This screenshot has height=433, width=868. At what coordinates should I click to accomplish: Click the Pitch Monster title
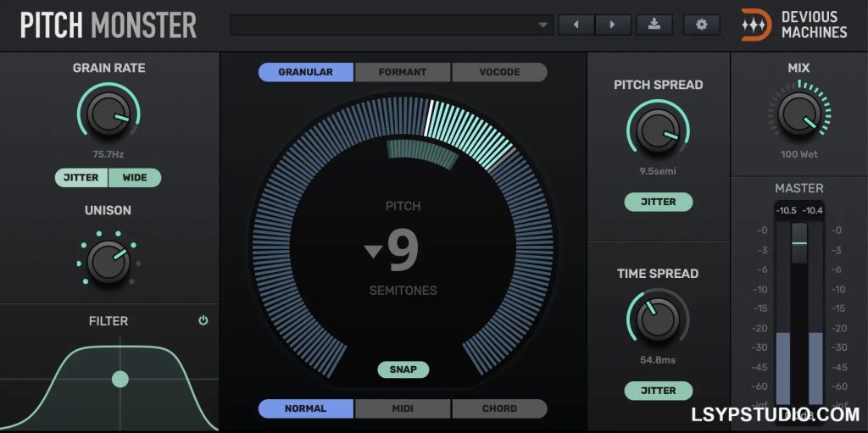coord(108,25)
